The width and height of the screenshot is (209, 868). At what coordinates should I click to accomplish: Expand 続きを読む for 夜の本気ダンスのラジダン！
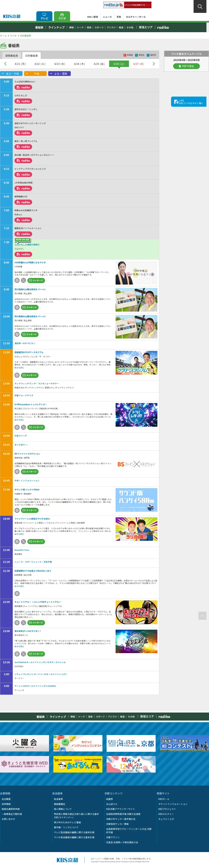pos(19,646)
